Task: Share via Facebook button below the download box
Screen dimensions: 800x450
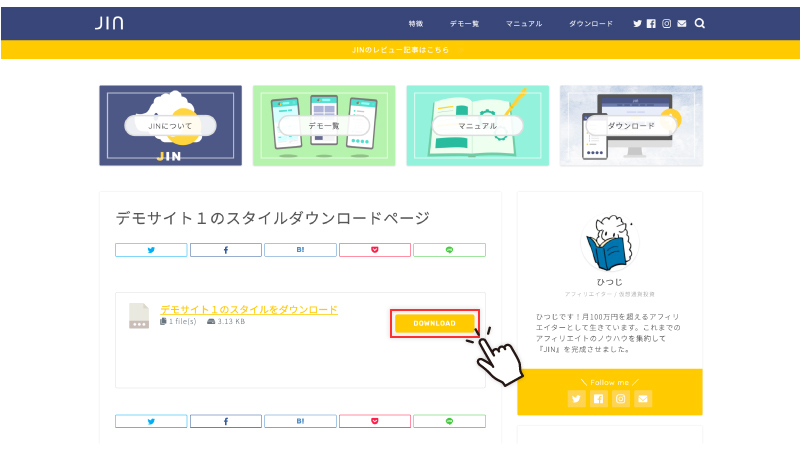Action: pyautogui.click(x=226, y=421)
